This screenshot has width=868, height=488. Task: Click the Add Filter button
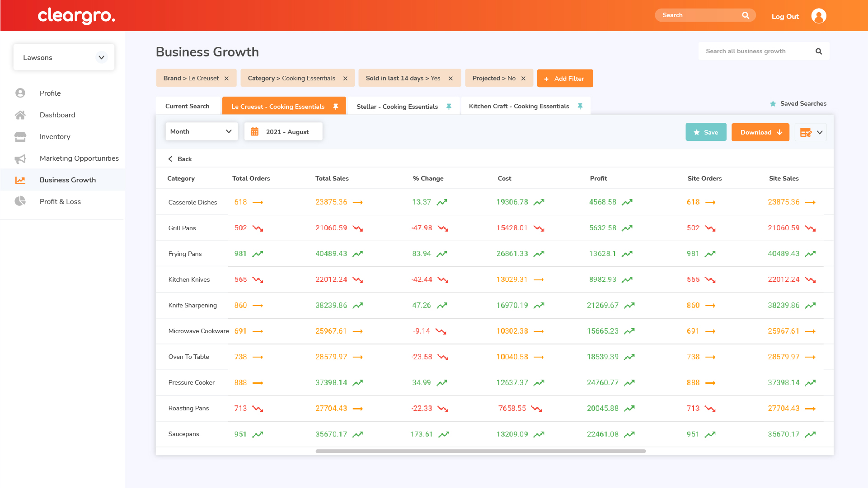click(x=564, y=79)
